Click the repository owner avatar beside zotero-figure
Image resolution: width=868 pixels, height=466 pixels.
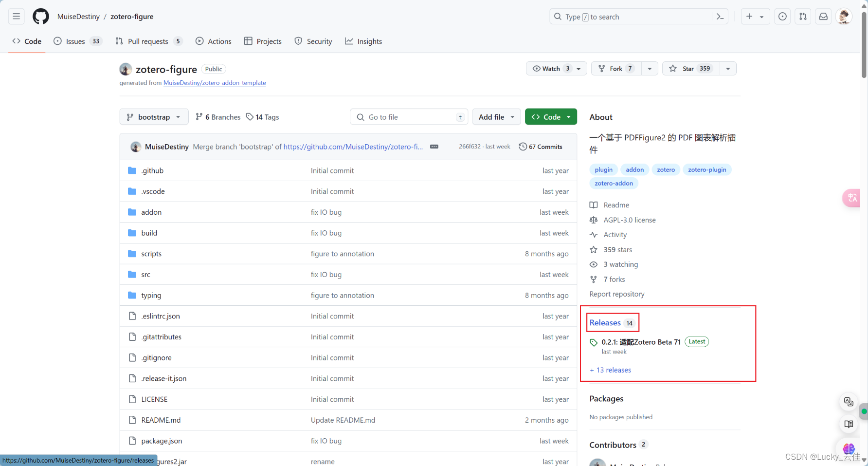click(126, 69)
